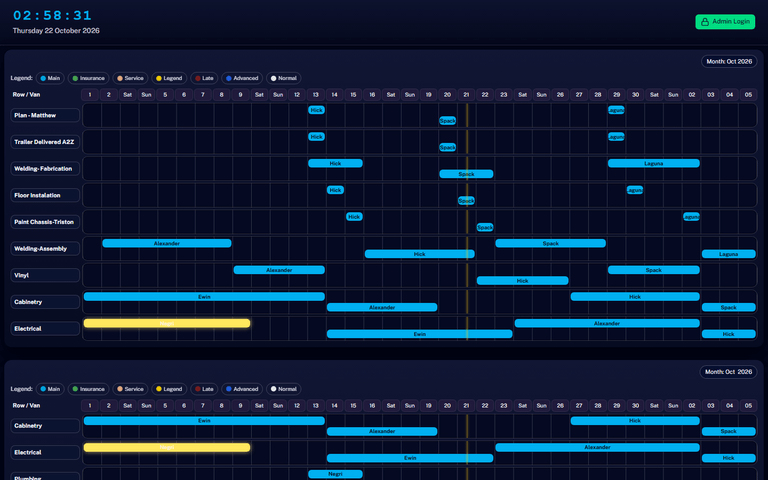
Task: Toggle the Insurance legend pill in upper schedule
Action: click(x=88, y=78)
